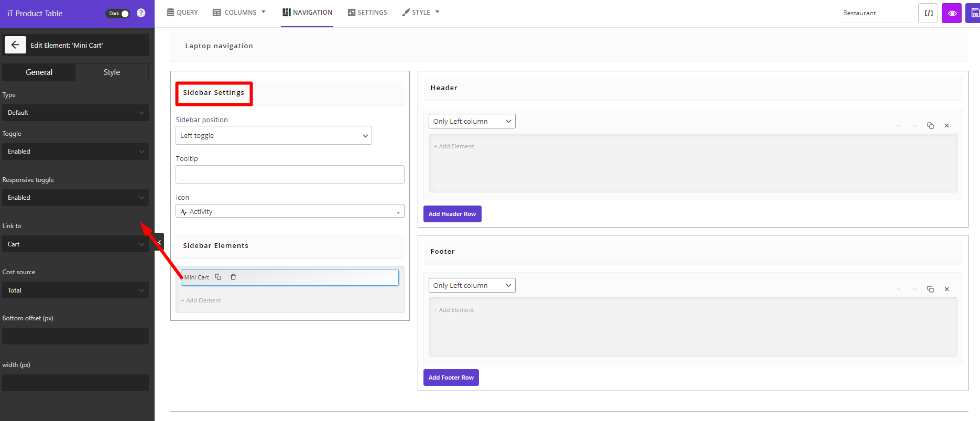Duplicate the Footer row
Viewport: 980px width, 421px height.
(x=930, y=289)
